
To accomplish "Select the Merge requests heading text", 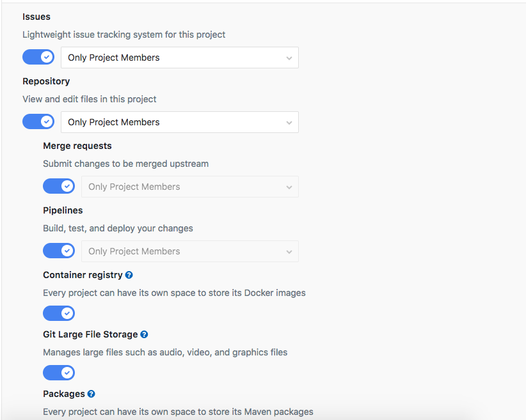I will 77,146.
